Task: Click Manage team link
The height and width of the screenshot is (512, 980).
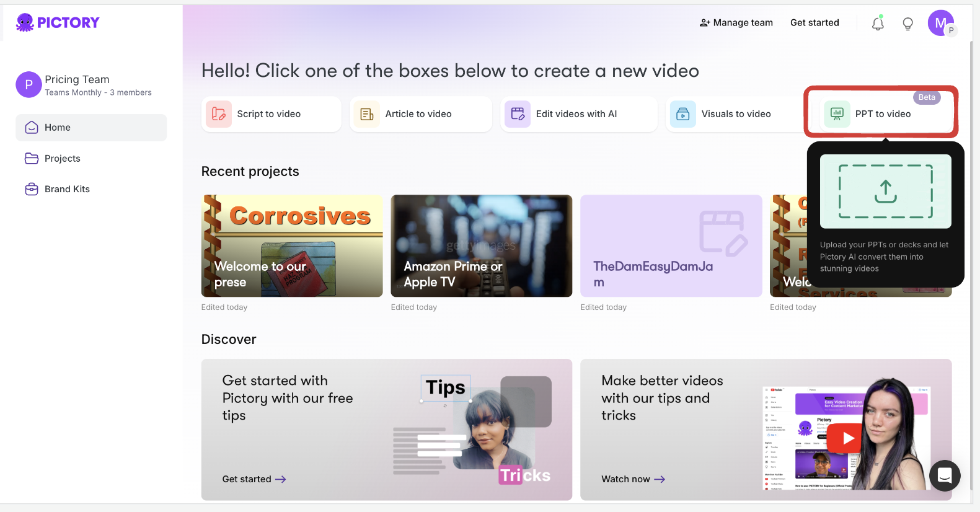Action: click(x=736, y=23)
